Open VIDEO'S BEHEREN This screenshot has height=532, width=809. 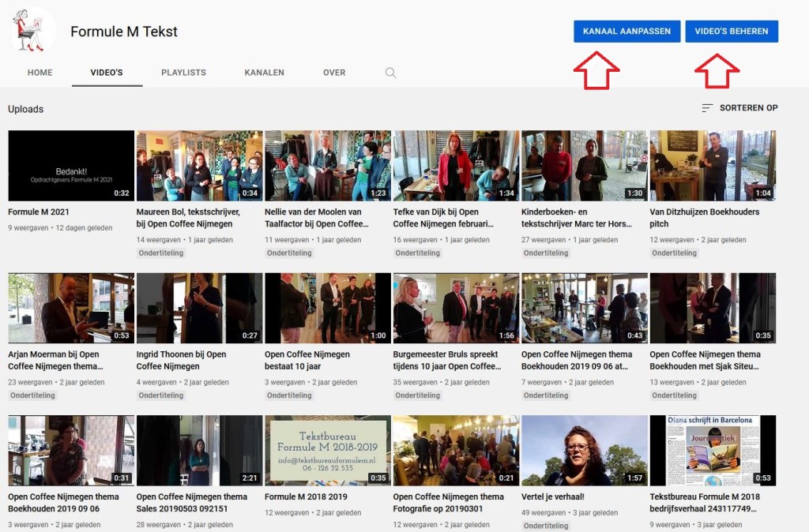(x=732, y=31)
